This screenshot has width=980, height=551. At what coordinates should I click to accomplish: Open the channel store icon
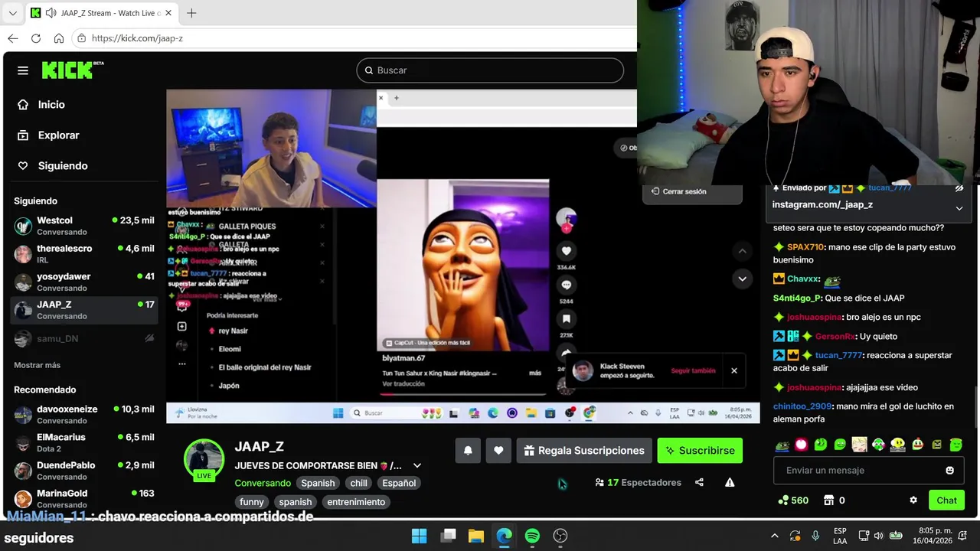coord(828,500)
